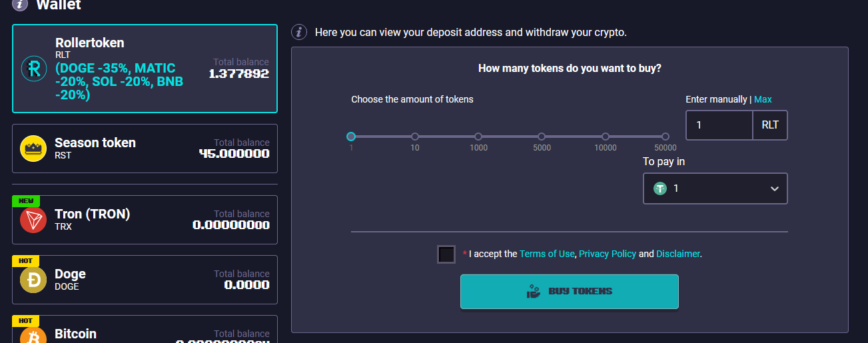Open the Disclaimer link
Screen dimensions: 868x343
pos(677,254)
